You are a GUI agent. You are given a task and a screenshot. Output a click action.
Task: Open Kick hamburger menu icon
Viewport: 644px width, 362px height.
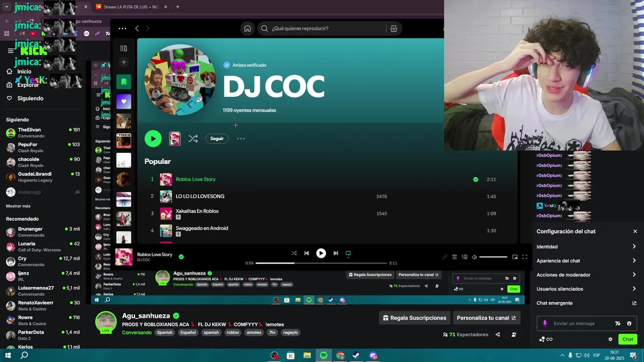click(x=11, y=51)
